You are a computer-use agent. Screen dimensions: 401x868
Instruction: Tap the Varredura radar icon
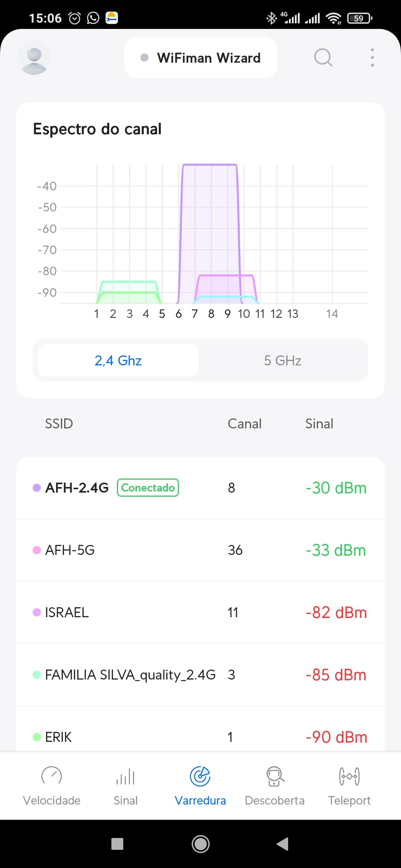pyautogui.click(x=200, y=776)
